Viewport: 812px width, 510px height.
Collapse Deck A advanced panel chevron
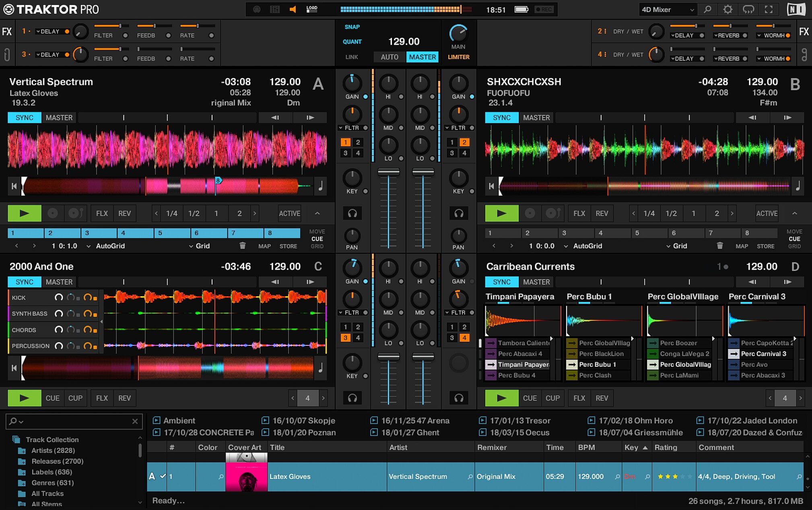pyautogui.click(x=317, y=213)
